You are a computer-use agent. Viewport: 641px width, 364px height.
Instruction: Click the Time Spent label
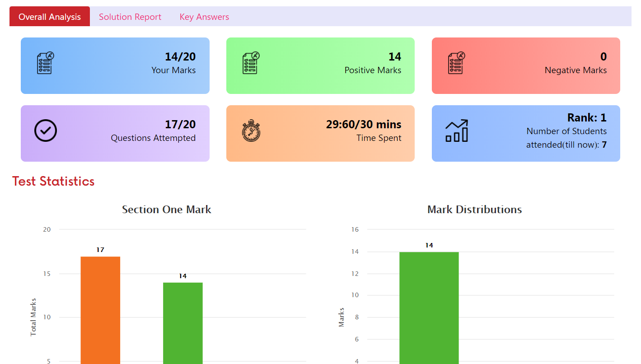click(x=379, y=138)
